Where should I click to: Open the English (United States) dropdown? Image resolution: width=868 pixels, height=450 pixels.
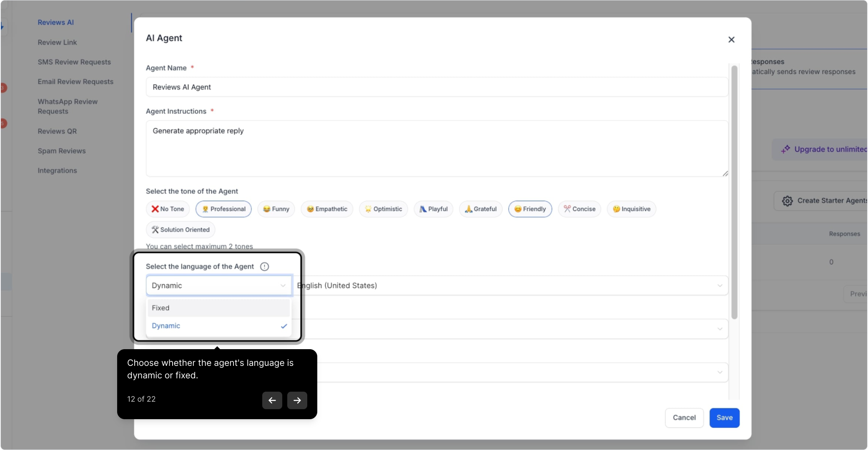click(x=510, y=285)
